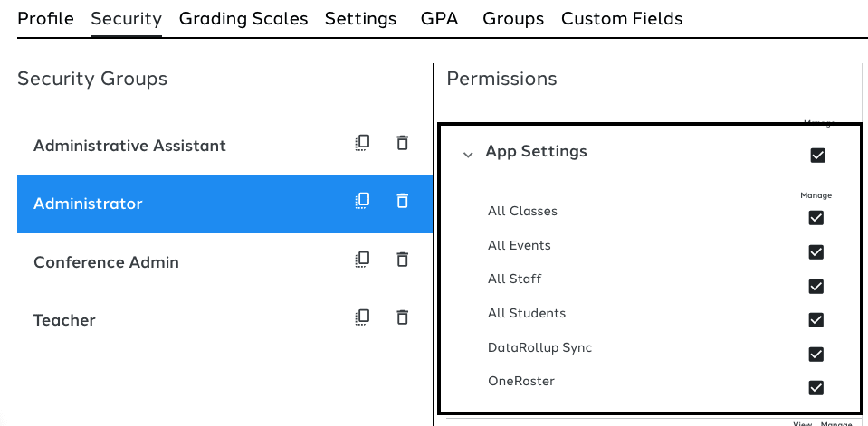Uncheck the All Students Manage checkbox

point(816,320)
